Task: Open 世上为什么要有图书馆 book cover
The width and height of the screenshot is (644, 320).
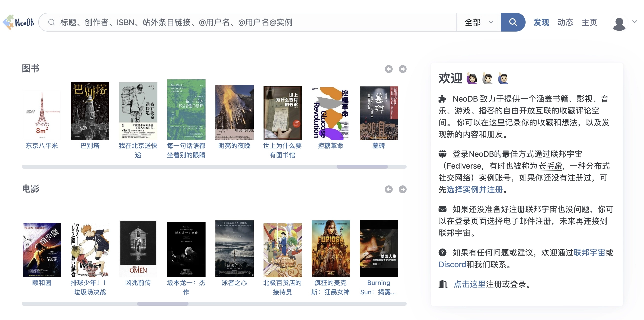Action: click(283, 113)
